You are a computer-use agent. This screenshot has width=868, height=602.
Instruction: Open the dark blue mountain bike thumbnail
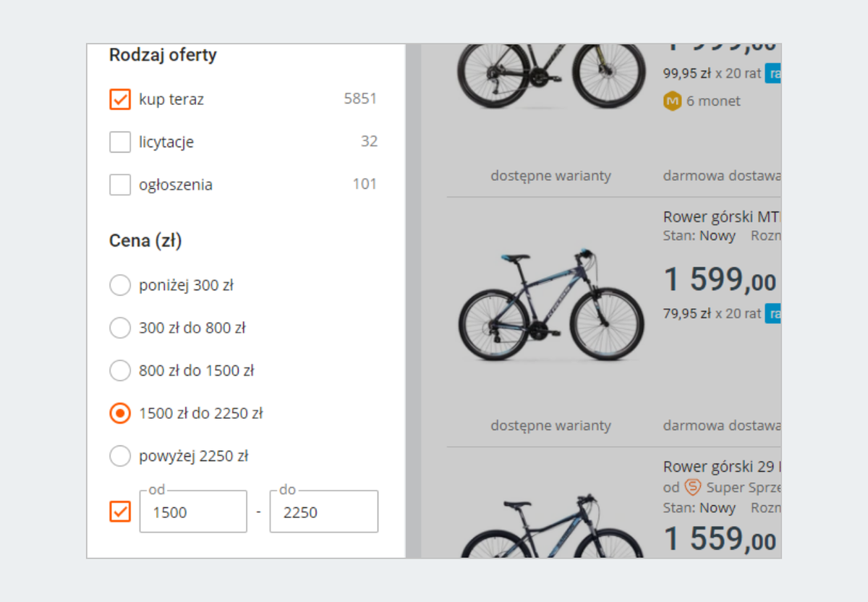(x=550, y=306)
